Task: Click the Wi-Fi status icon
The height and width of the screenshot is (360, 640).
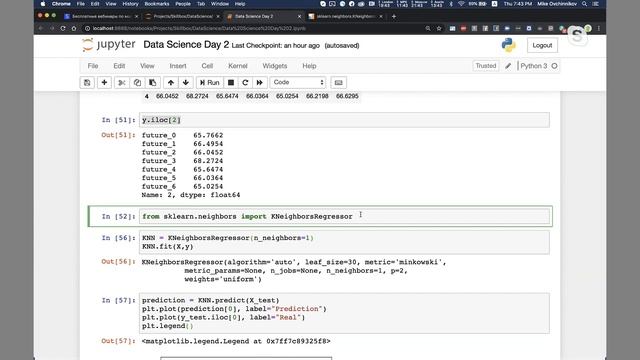Action: click(x=461, y=4)
